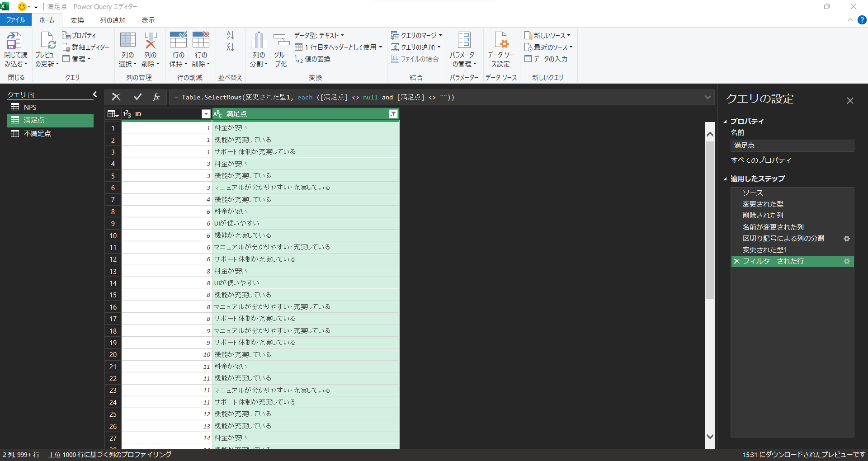The image size is (868, 461).
Task: Collapse the ribbon with the caret
Action: pyautogui.click(x=850, y=20)
